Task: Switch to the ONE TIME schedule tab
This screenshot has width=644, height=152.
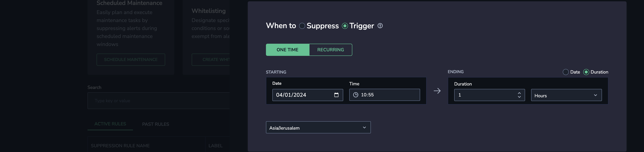Action: [x=288, y=50]
